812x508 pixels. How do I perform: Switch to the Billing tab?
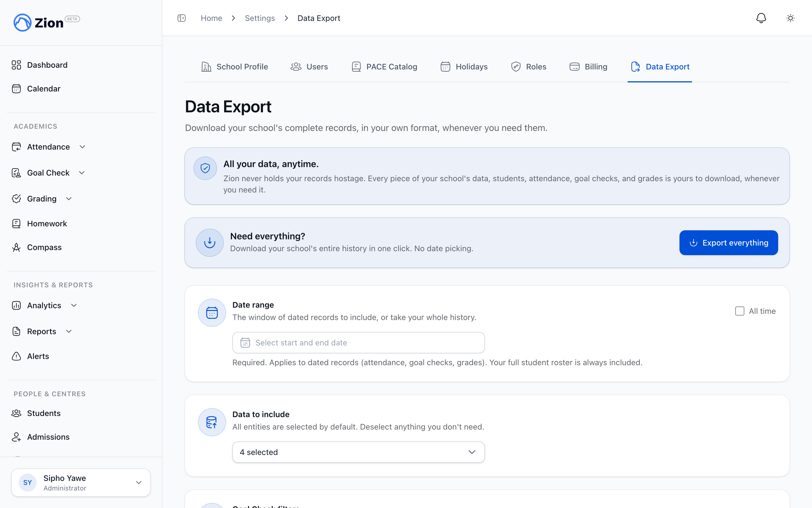(588, 67)
